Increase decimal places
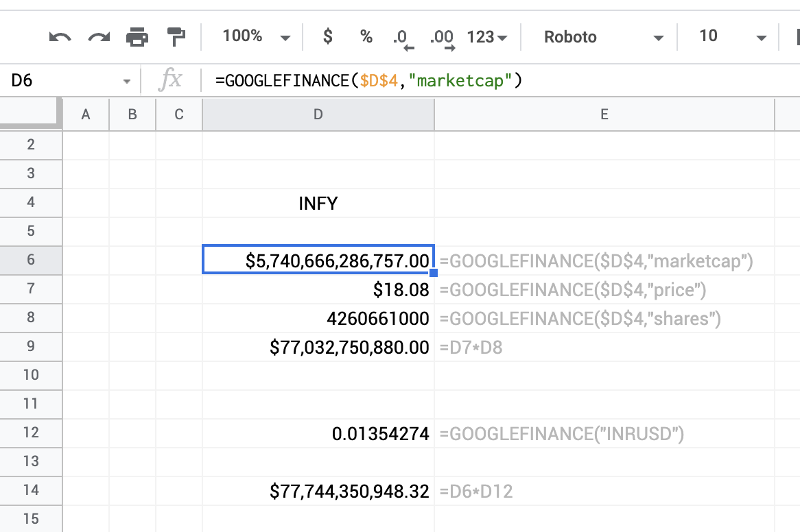Image resolution: width=800 pixels, height=532 pixels. (443, 37)
